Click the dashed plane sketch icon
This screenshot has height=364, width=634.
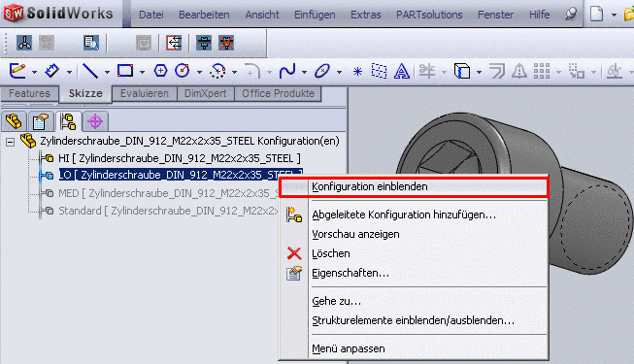coord(379,71)
